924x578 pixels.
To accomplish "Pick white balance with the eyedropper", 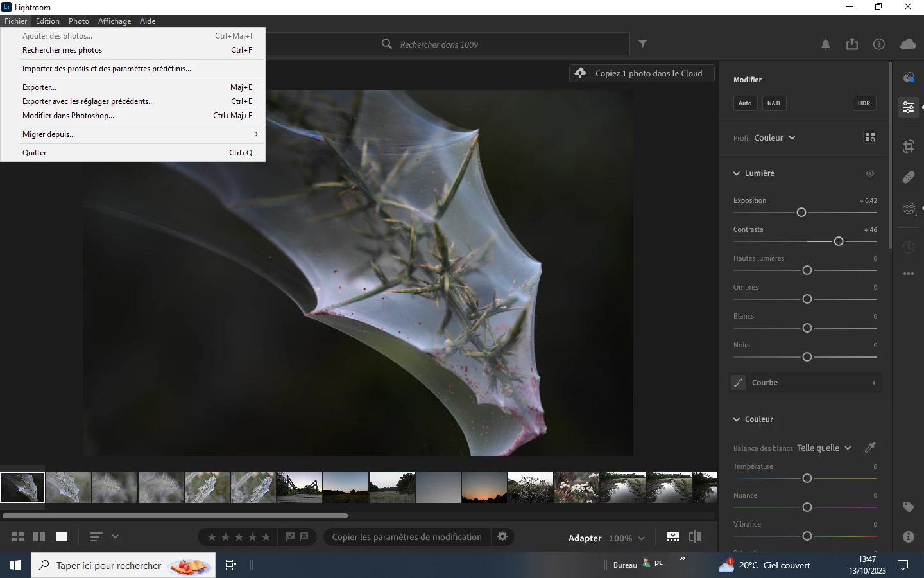I will pos(870,447).
